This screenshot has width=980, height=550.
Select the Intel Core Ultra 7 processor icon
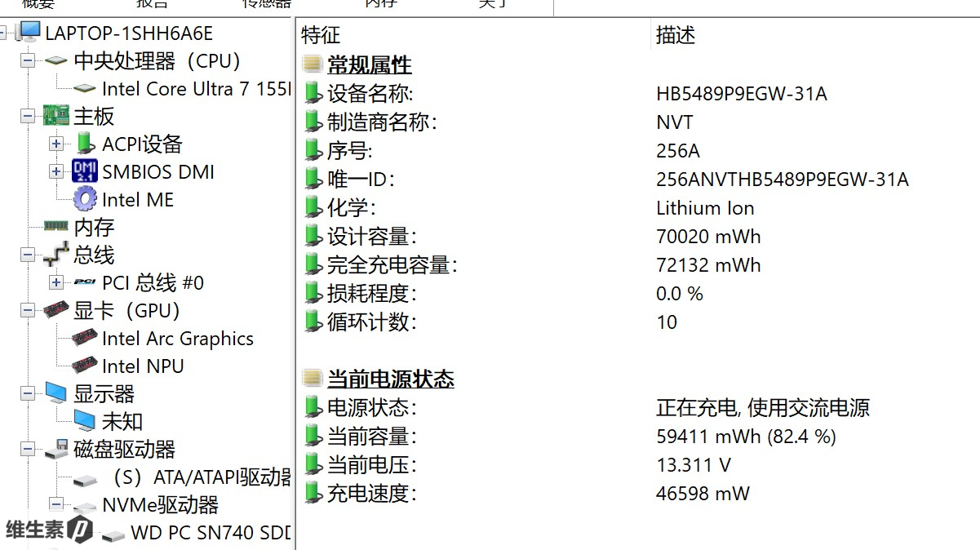tap(84, 89)
